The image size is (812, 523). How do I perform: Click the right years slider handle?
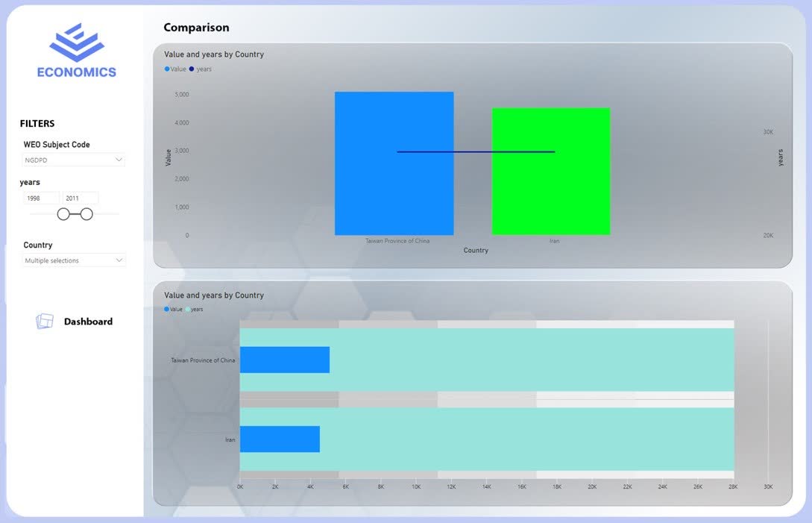[x=86, y=214]
